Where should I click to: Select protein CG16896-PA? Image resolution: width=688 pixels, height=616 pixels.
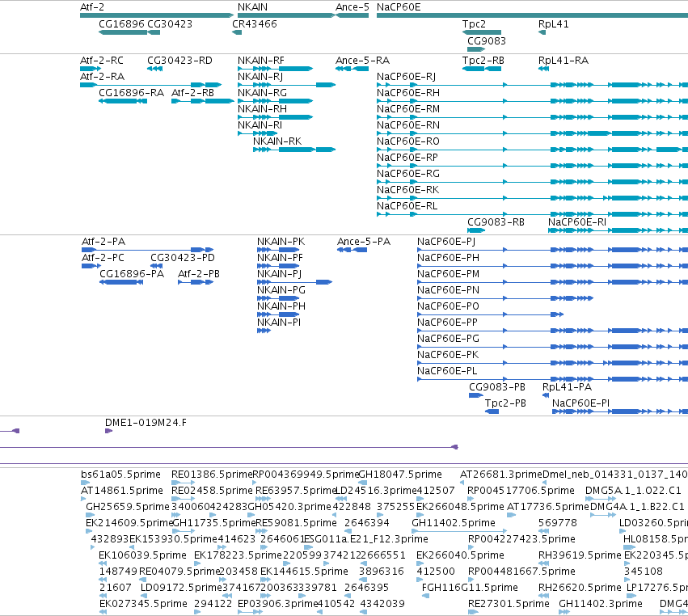pyautogui.click(x=132, y=274)
